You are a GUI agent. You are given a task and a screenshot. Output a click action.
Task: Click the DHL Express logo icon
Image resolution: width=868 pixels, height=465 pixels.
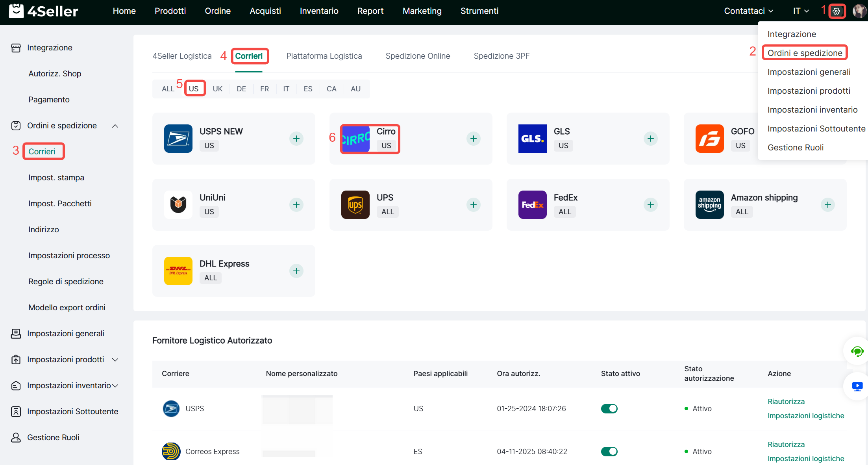(178, 271)
